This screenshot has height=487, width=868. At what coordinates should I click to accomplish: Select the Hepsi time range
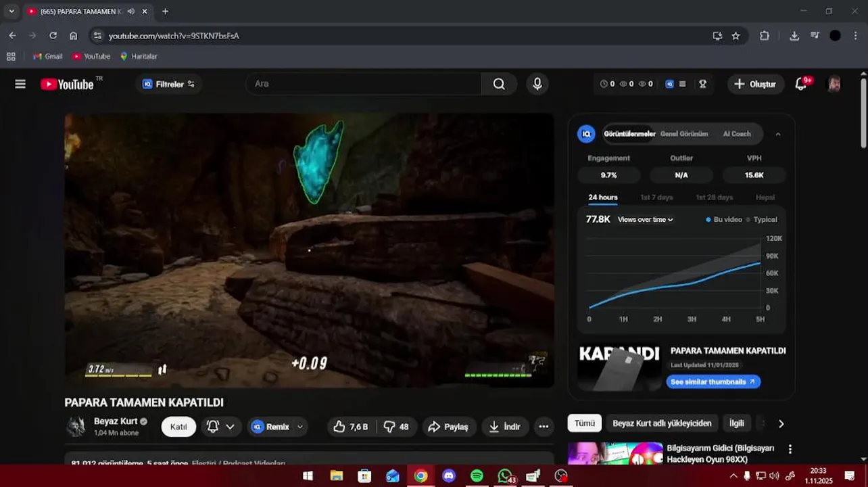coord(765,198)
